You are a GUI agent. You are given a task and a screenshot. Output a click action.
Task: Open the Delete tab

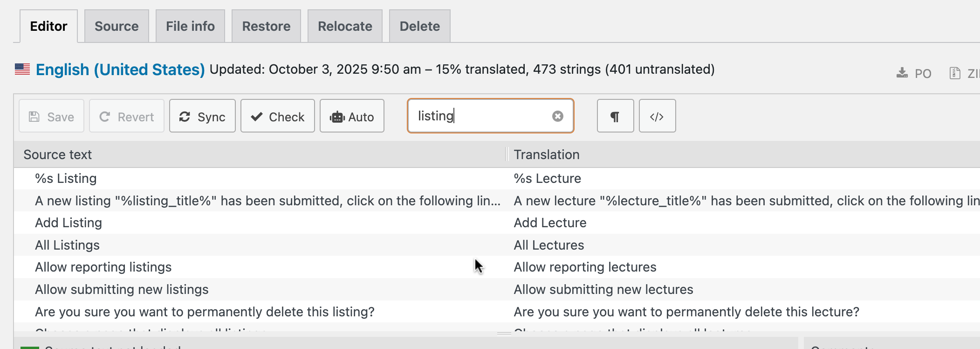[x=419, y=26]
